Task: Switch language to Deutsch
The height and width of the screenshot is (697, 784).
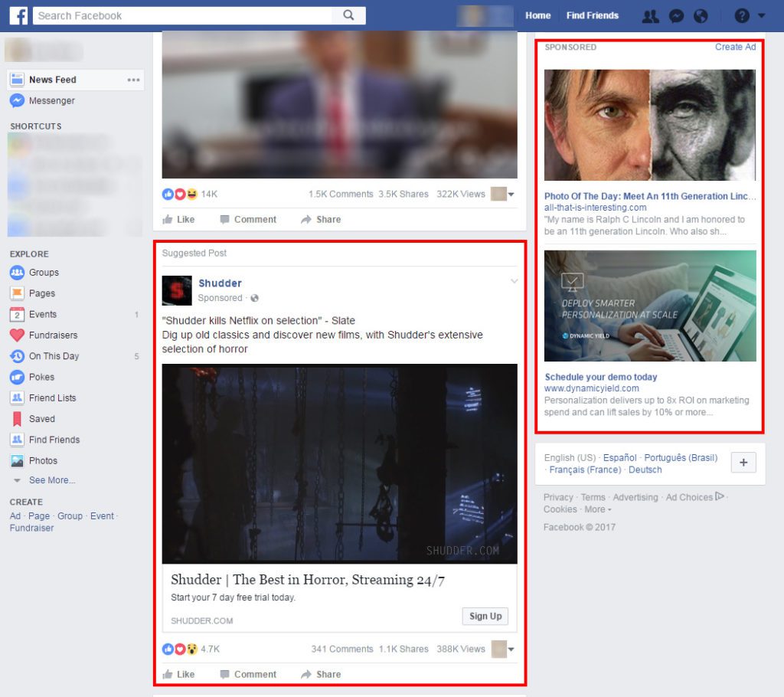Action: [645, 470]
